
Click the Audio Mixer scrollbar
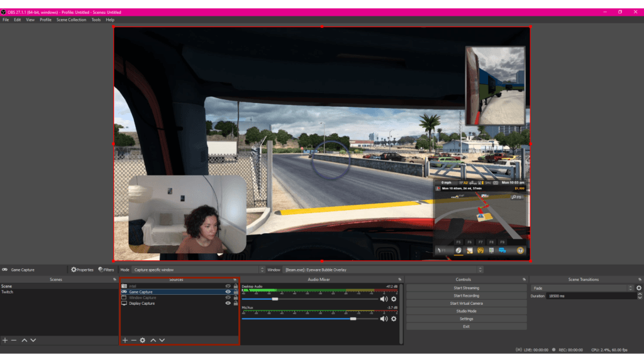coord(401,314)
